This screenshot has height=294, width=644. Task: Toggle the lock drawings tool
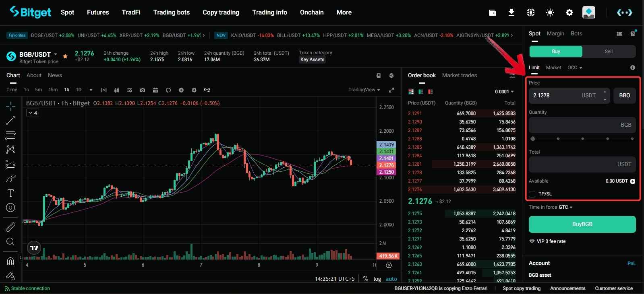point(10,276)
